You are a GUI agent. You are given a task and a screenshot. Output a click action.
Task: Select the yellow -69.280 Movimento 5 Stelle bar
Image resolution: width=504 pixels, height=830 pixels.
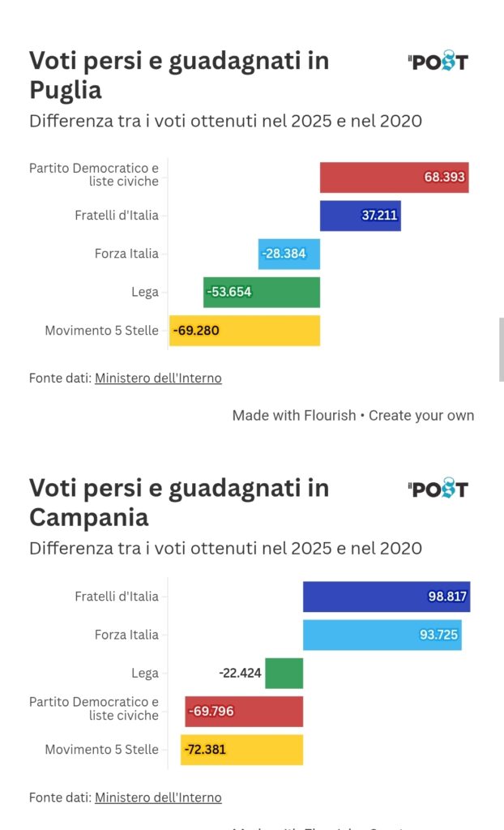245,331
